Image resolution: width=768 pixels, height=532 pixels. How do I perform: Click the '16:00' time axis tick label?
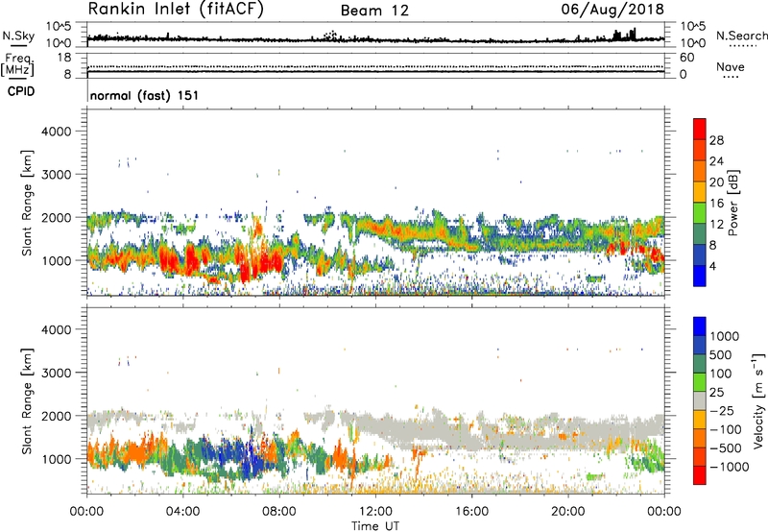point(471,512)
